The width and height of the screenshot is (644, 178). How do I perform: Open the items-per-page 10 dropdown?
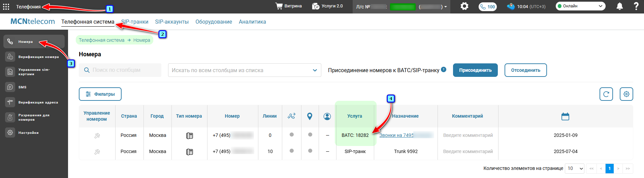click(575, 168)
